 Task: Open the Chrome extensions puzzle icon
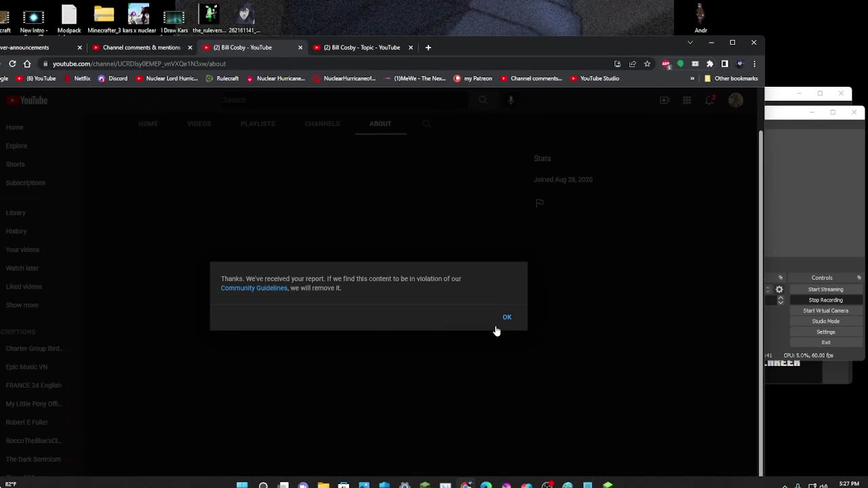point(710,64)
